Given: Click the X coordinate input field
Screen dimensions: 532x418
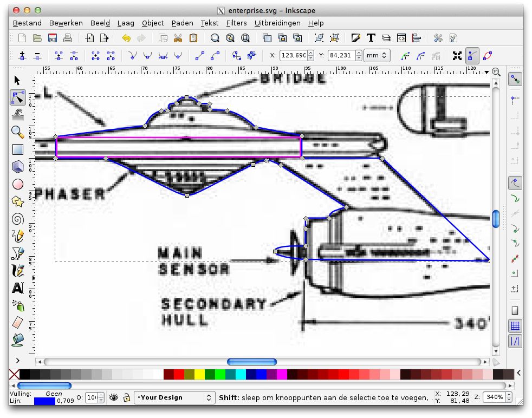Looking at the screenshot, I should 293,55.
